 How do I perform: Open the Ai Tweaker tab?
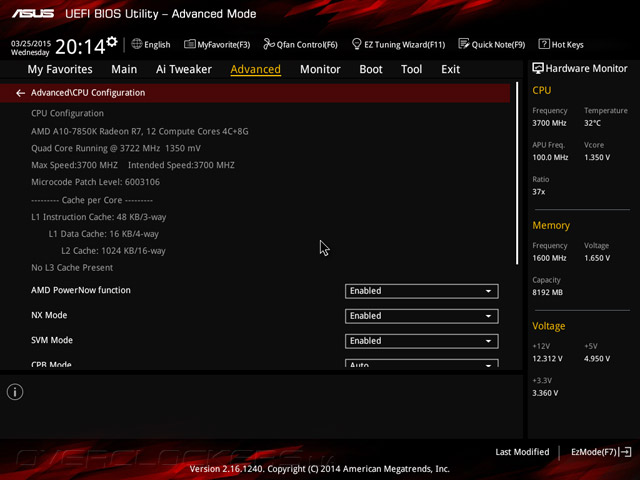click(184, 69)
